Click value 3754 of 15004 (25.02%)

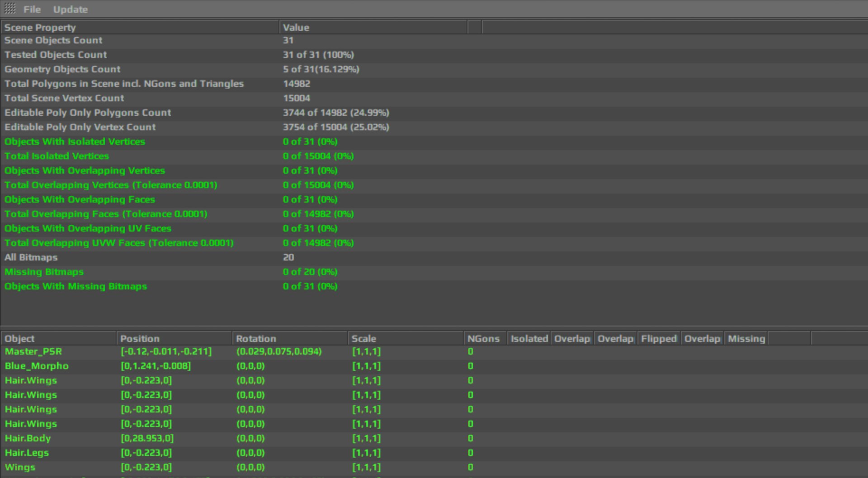(336, 128)
